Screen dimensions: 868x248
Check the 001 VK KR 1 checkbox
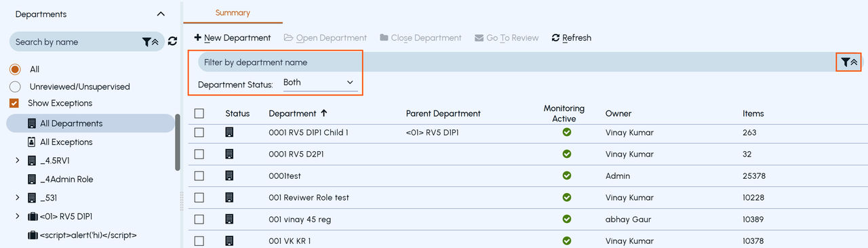(199, 241)
